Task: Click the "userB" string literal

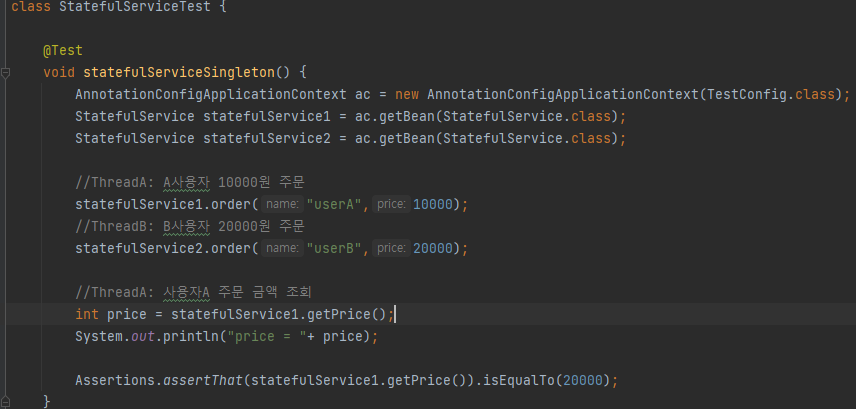Action: tap(334, 248)
